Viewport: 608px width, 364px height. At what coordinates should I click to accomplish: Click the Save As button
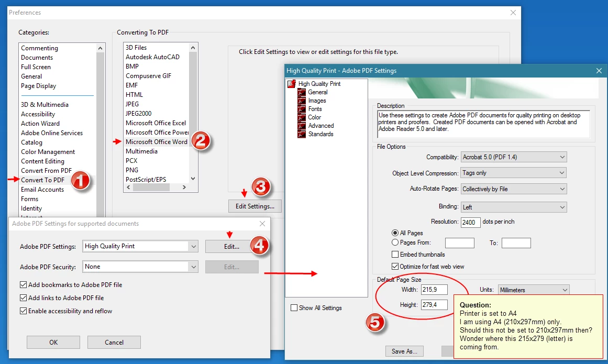[404, 351]
